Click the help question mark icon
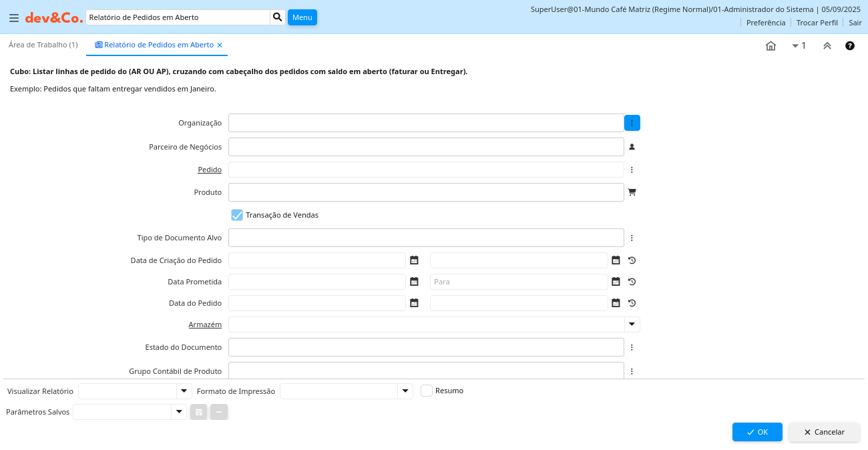Screen dimensions: 868x450 (x=849, y=46)
